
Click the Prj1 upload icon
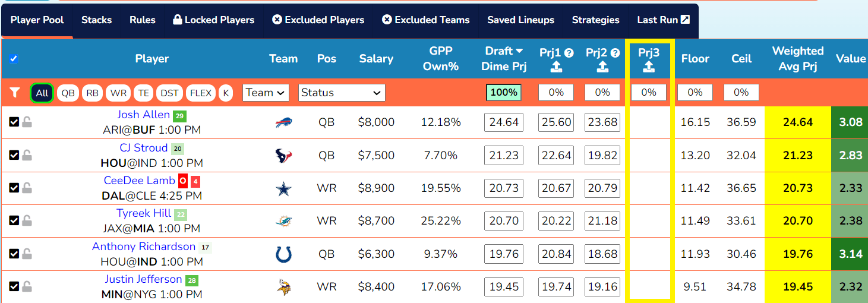pyautogui.click(x=556, y=67)
